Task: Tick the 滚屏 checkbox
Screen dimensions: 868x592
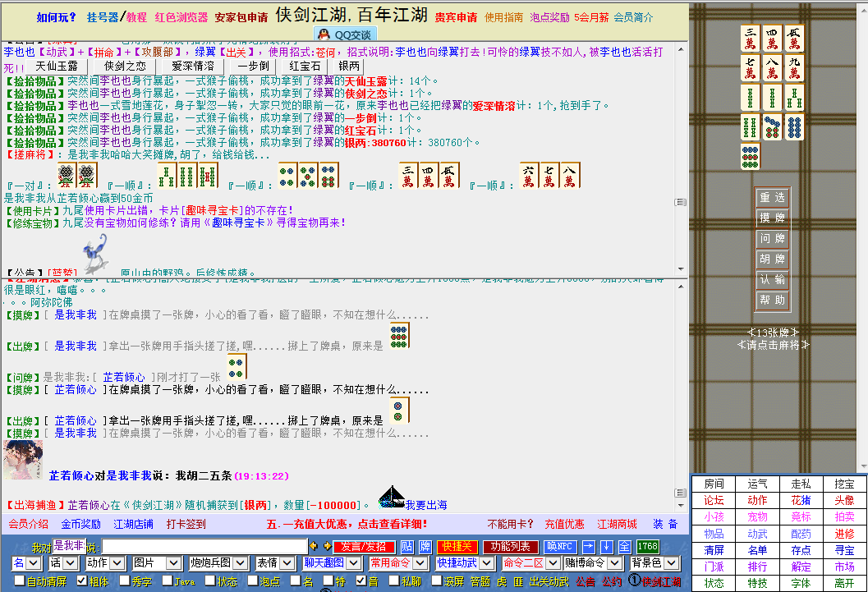Action: tap(437, 581)
